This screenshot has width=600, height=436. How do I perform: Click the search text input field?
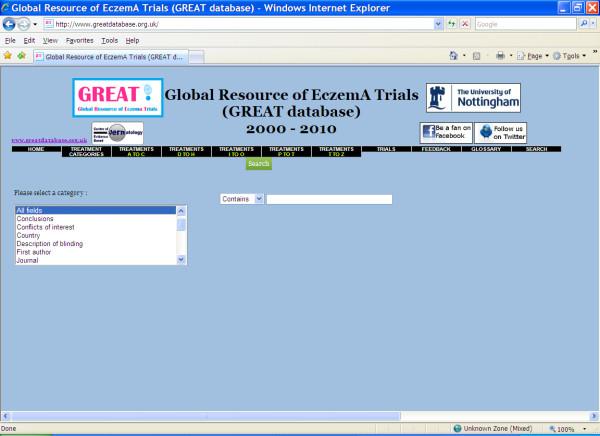329,199
